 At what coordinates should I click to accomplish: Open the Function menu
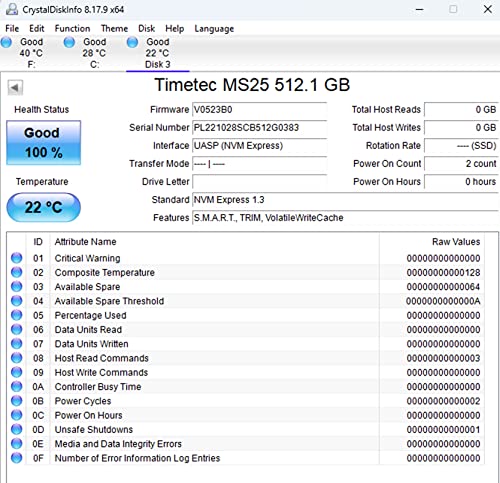tap(72, 29)
